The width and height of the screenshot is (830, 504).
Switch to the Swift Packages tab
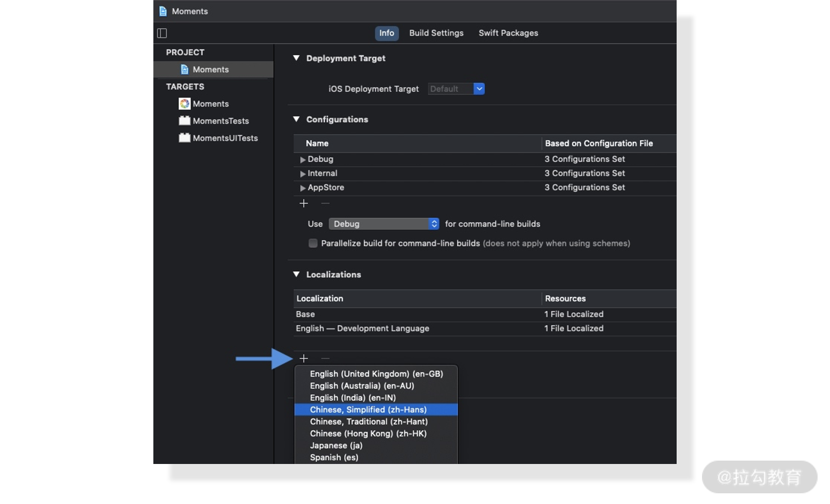click(509, 33)
